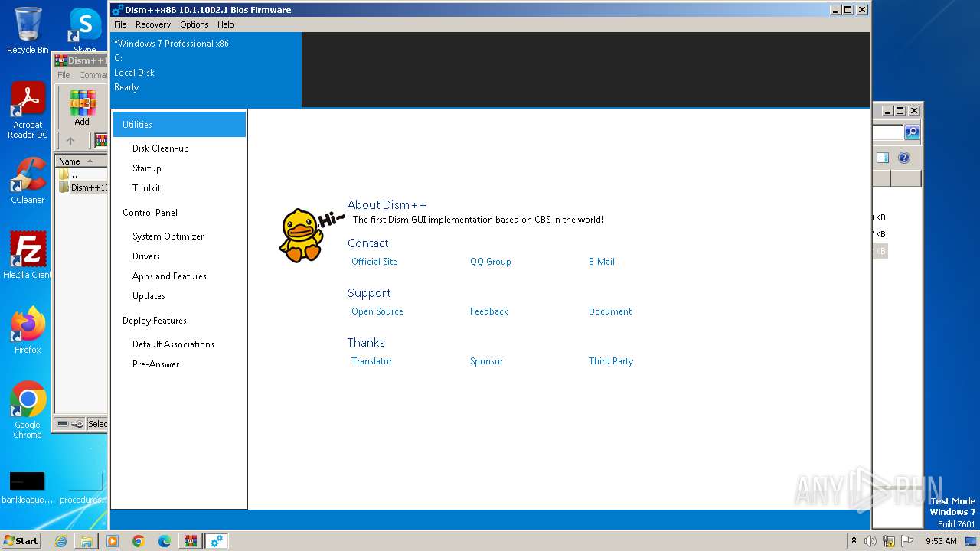Click the Translator link

tap(371, 361)
